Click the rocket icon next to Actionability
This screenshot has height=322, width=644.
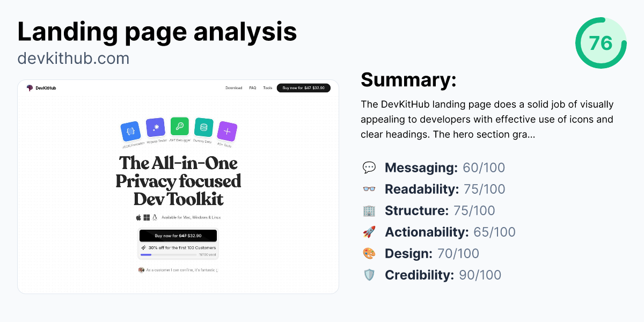pyautogui.click(x=369, y=232)
